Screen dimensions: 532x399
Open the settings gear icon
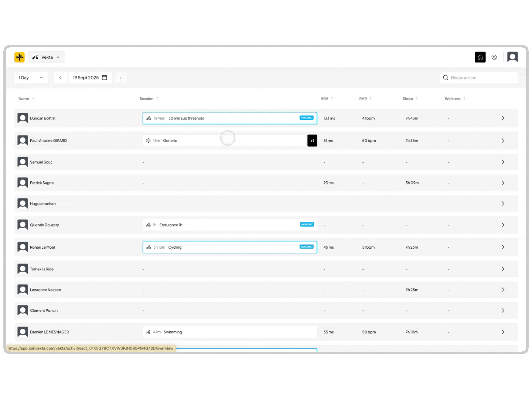[x=494, y=57]
